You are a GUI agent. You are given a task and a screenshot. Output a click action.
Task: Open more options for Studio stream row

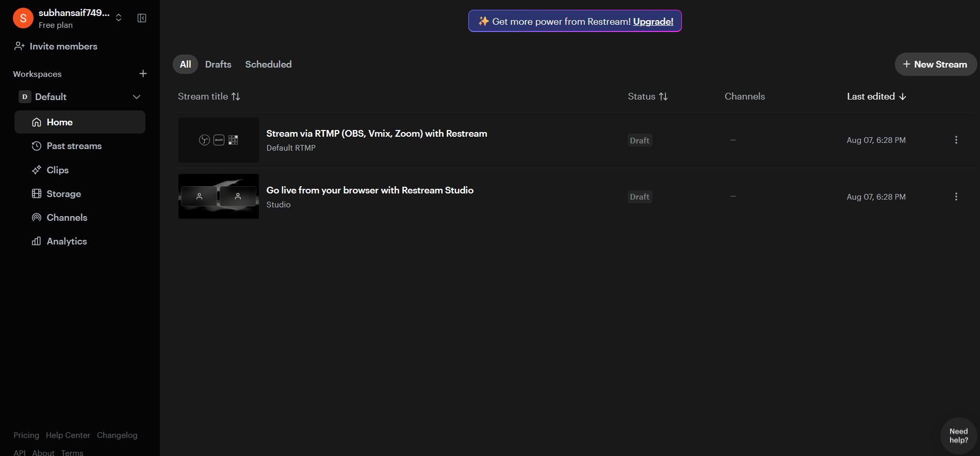tap(956, 197)
